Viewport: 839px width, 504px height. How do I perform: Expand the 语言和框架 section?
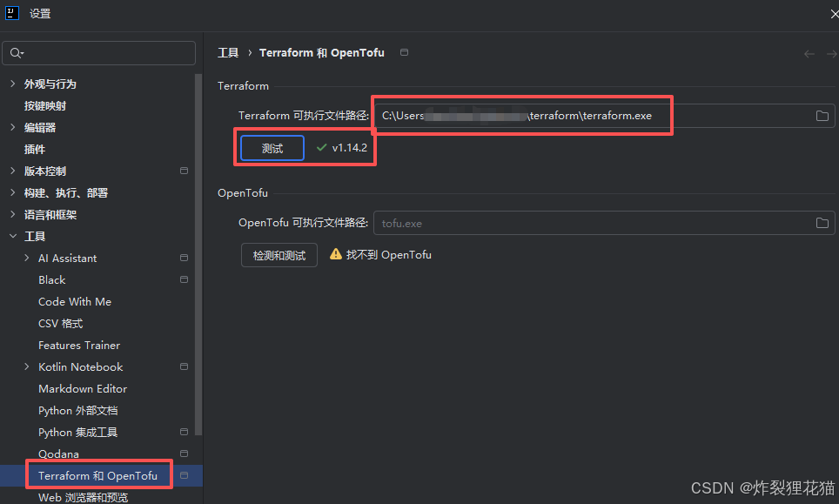pyautogui.click(x=13, y=214)
